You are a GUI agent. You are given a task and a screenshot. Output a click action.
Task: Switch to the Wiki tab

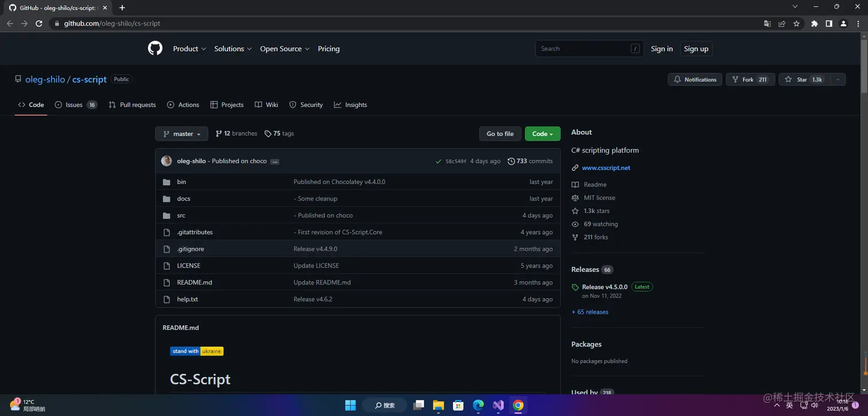click(x=266, y=105)
